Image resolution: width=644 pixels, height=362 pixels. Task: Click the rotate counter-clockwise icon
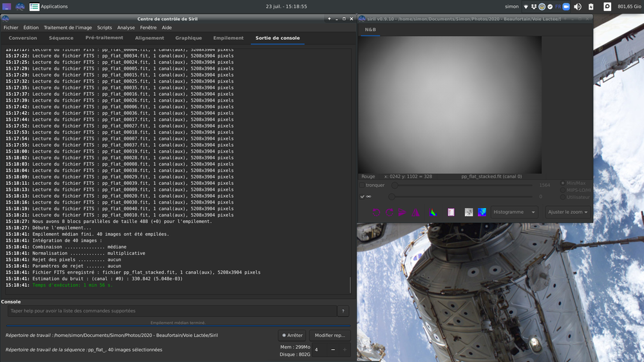(x=377, y=212)
